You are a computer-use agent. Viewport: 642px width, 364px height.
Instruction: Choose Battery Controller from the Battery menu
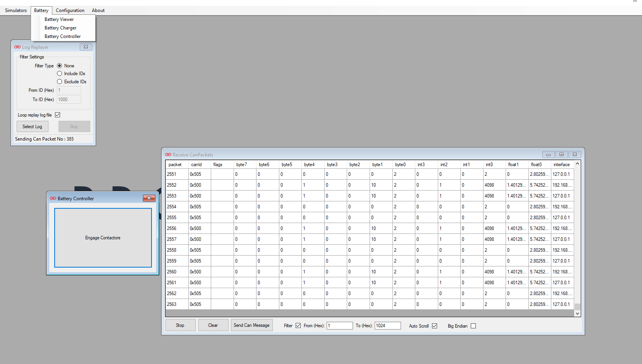coord(63,36)
